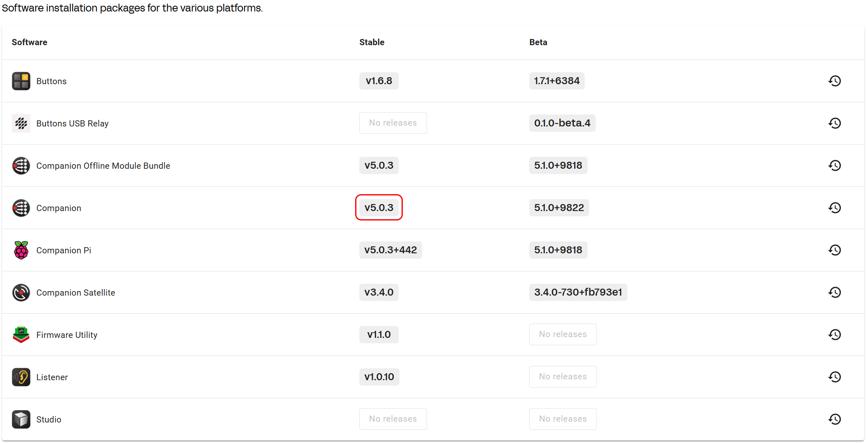The image size is (868, 443).
Task: Click the Buttons app icon
Action: tap(21, 81)
